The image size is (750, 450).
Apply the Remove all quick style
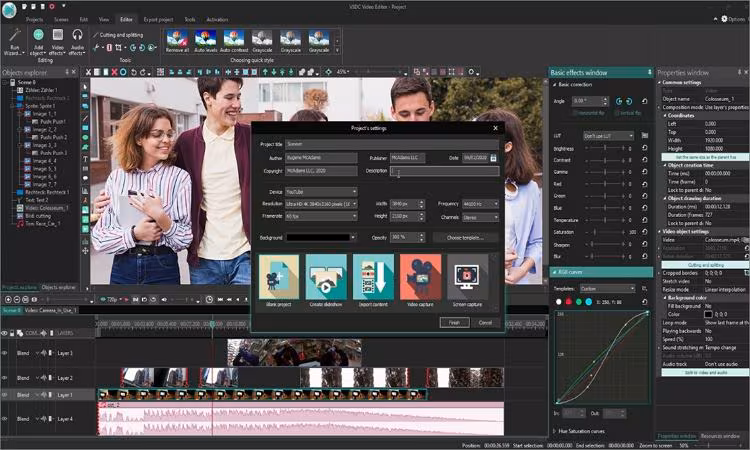[177, 39]
